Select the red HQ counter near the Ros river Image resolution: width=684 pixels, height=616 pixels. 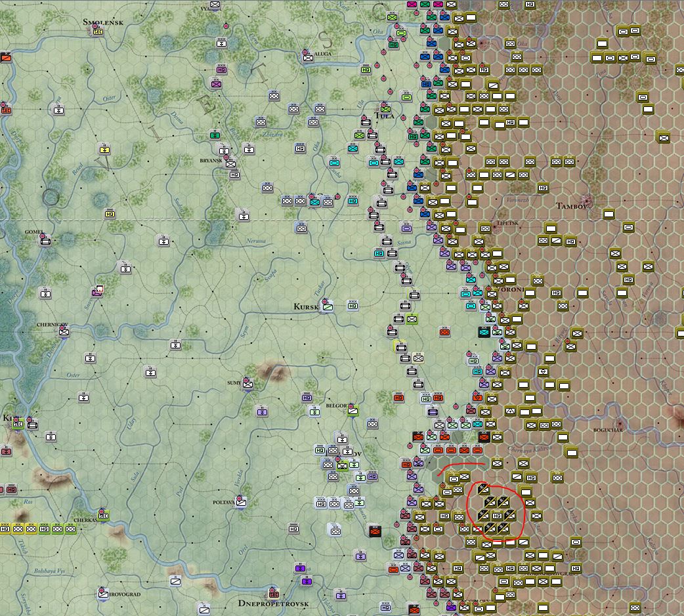pos(11,489)
